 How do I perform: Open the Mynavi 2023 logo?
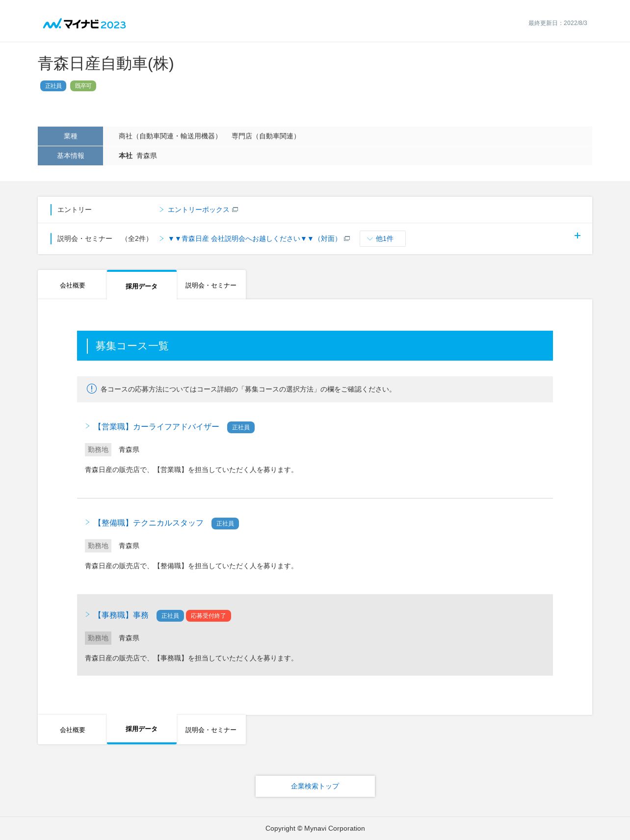[84, 24]
